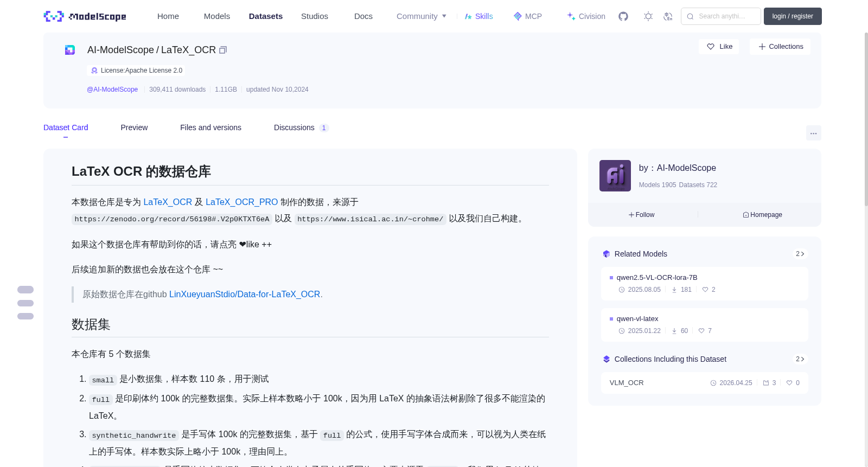Click the page vertical scrollbar
Viewport: 868px width, 467px height.
point(866,119)
